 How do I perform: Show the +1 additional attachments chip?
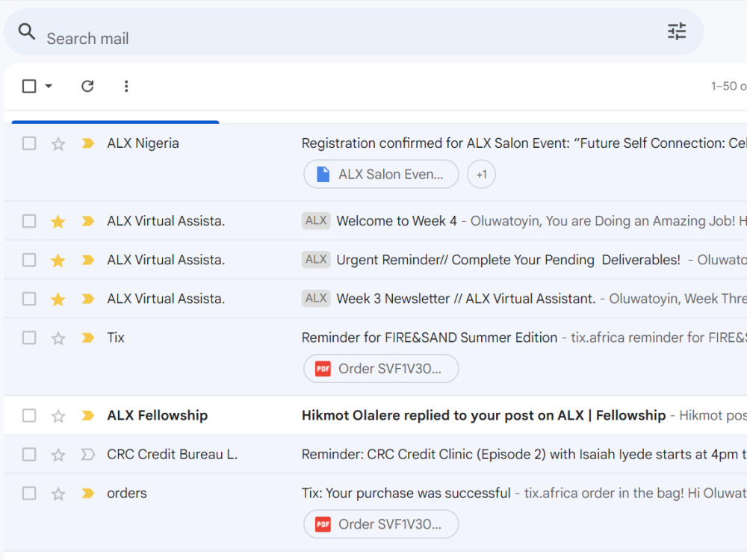pos(481,174)
